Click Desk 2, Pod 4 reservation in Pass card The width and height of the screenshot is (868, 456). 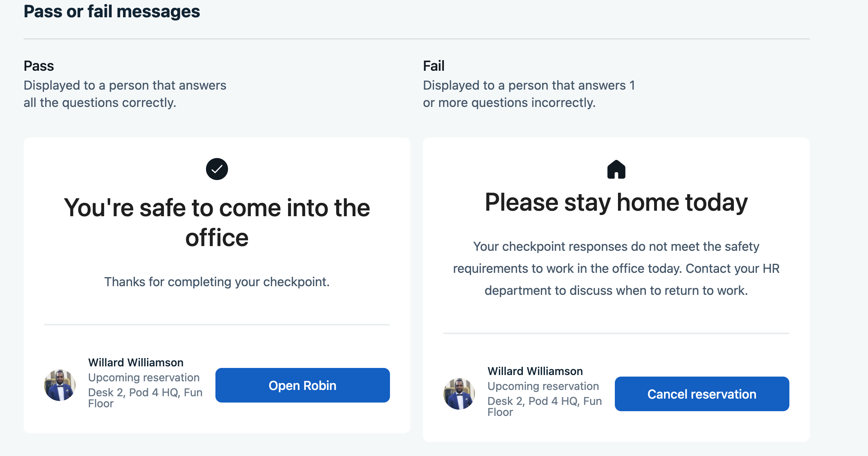pyautogui.click(x=145, y=398)
